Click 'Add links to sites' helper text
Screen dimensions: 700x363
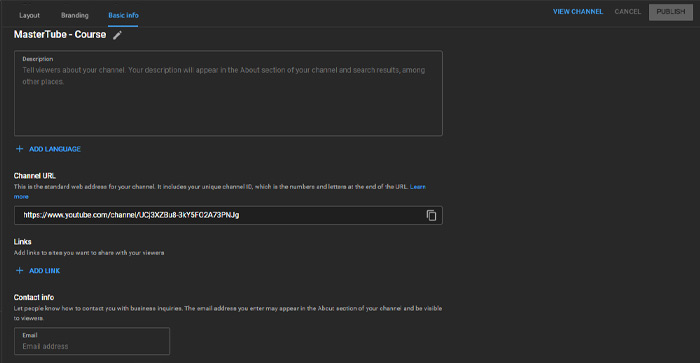click(89, 253)
